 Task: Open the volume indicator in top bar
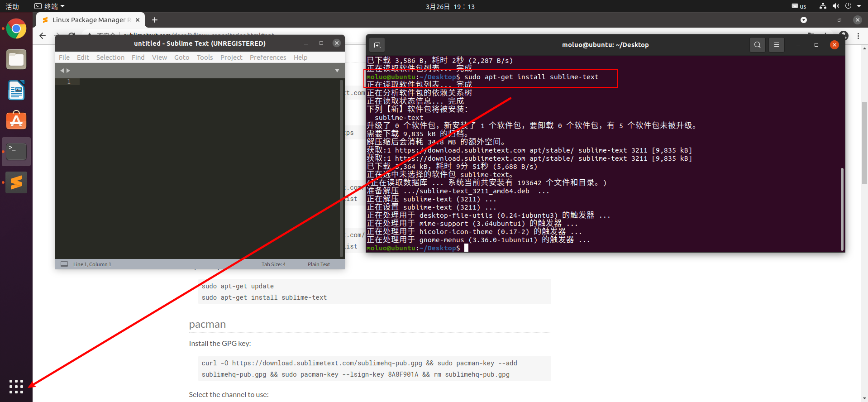pyautogui.click(x=835, y=6)
